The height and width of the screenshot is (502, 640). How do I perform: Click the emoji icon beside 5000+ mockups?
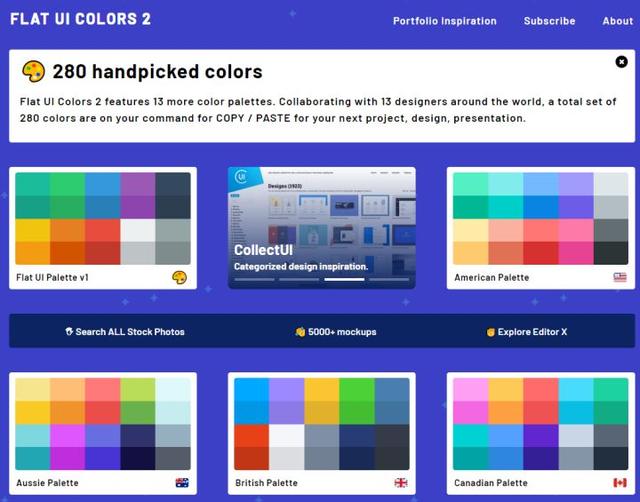[x=300, y=332]
